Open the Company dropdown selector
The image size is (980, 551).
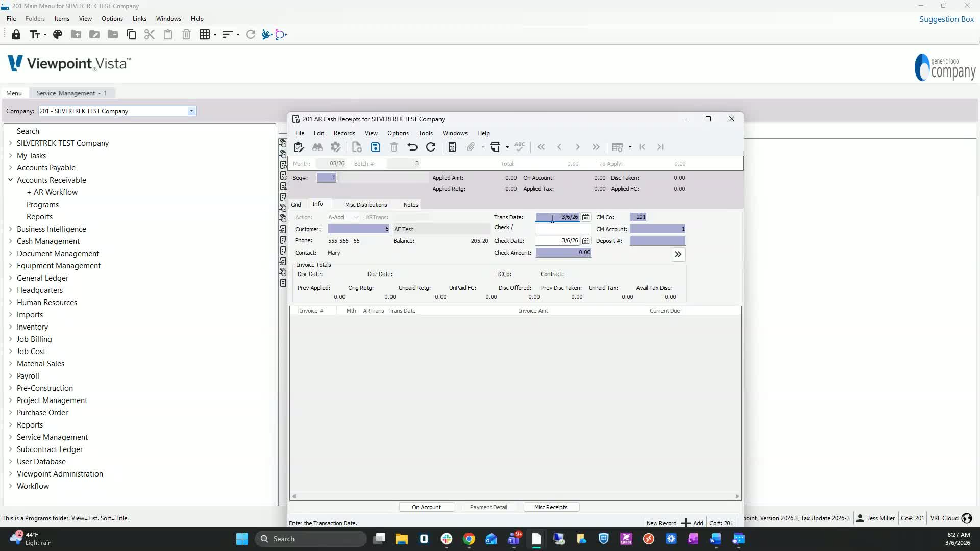click(191, 111)
